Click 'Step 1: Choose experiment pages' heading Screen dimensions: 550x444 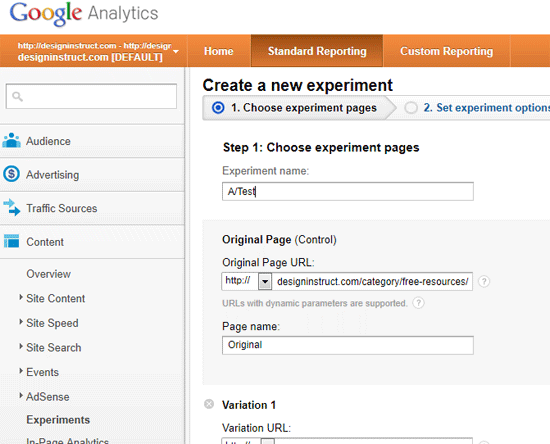click(x=321, y=147)
